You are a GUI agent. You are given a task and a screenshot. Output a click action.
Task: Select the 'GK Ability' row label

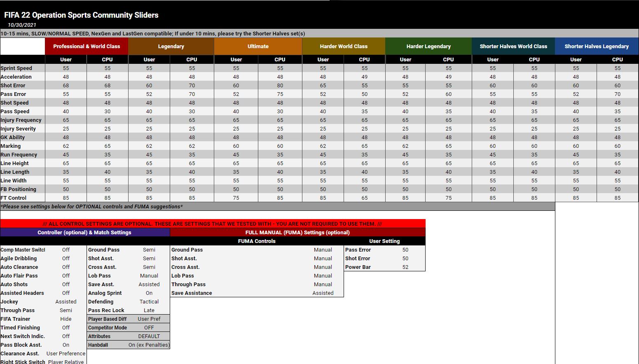tap(13, 138)
